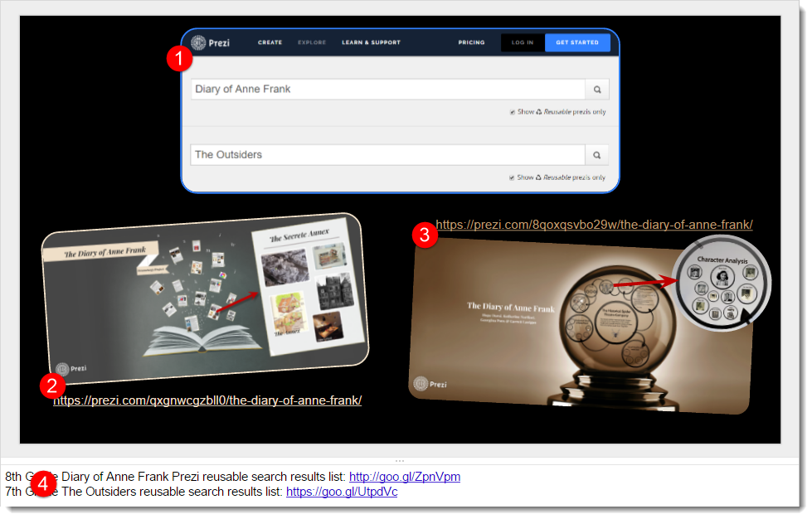Open the LEARN & SUPPORT menu item
Viewport: 812px width, 519px height.
pos(371,42)
